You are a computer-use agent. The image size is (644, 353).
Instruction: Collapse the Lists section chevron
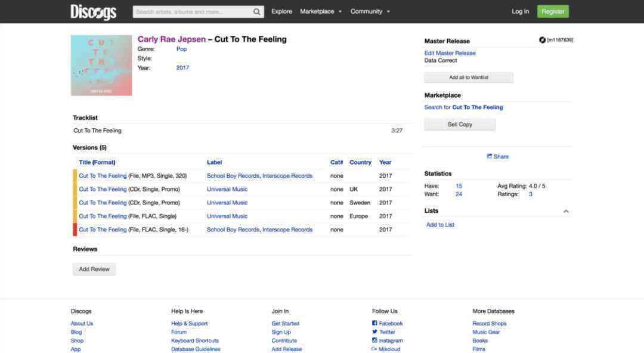(566, 211)
